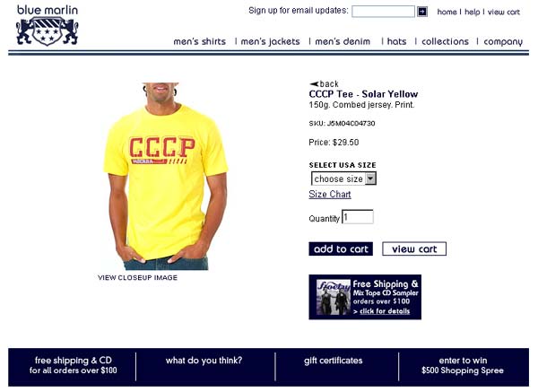Image resolution: width=538 pixels, height=392 pixels.
Task: Open the collections menu item
Action: [x=445, y=41]
